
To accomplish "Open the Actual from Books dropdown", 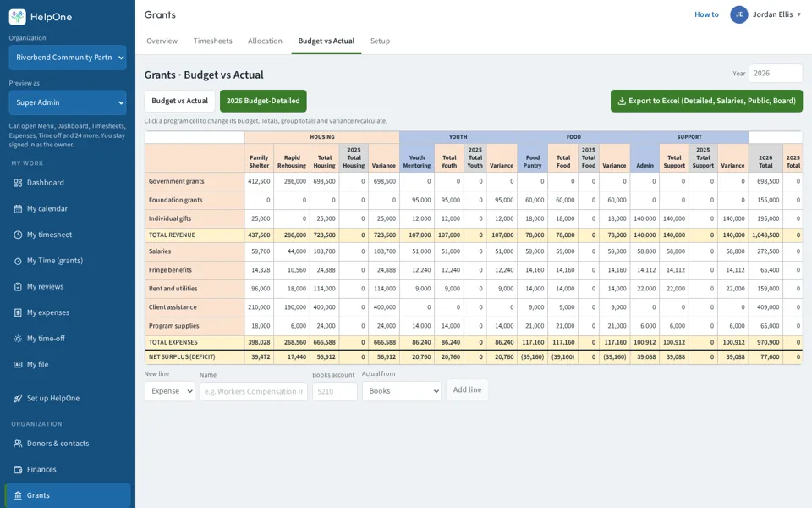I will click(x=402, y=391).
